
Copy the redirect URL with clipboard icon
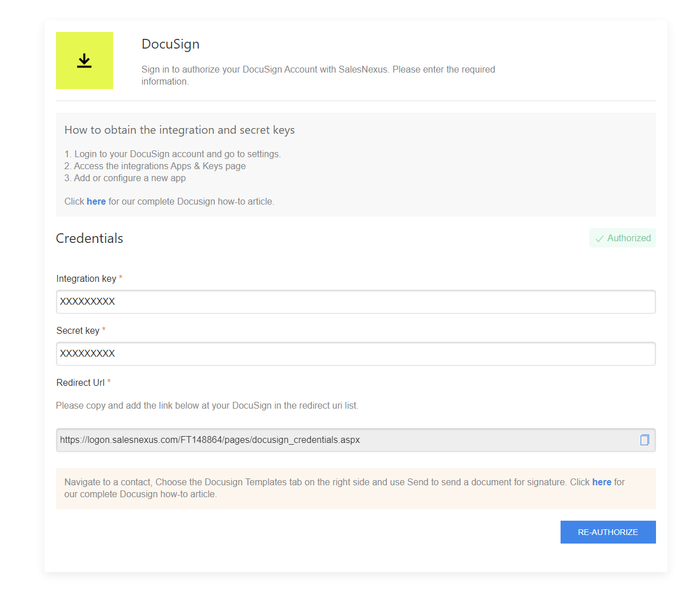coord(645,440)
